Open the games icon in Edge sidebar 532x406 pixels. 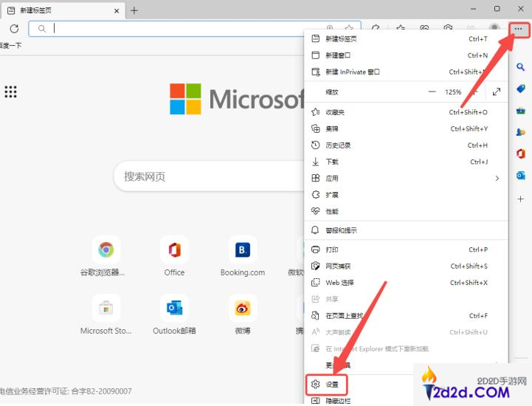(520, 132)
